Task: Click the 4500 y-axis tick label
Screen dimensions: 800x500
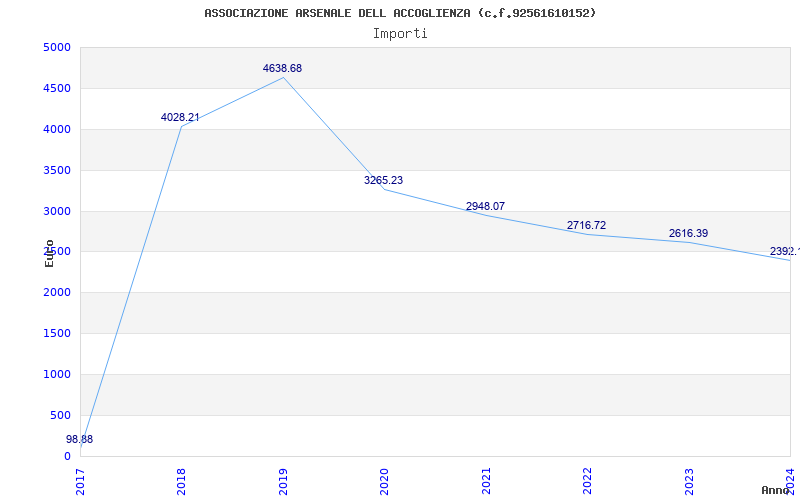Action: (x=57, y=88)
